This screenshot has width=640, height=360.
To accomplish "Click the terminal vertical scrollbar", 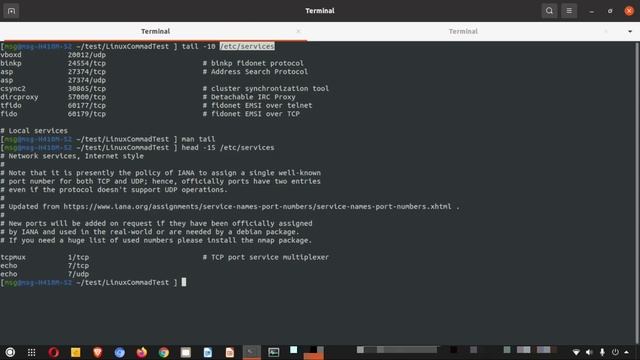I will coord(637,193).
